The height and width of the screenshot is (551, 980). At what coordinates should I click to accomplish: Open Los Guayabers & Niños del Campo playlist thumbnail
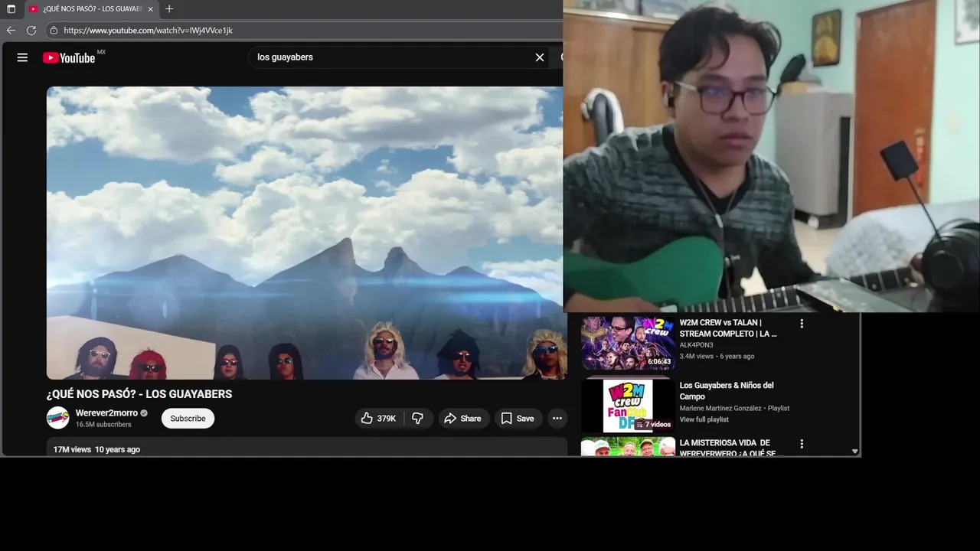tap(628, 406)
